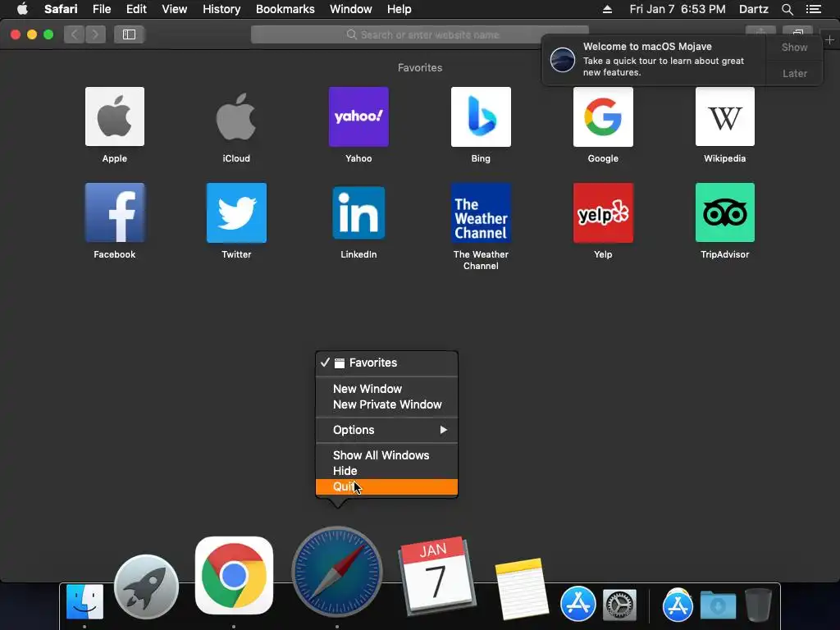This screenshot has height=630, width=840.
Task: Open the Google favorite tile
Action: pos(603,116)
